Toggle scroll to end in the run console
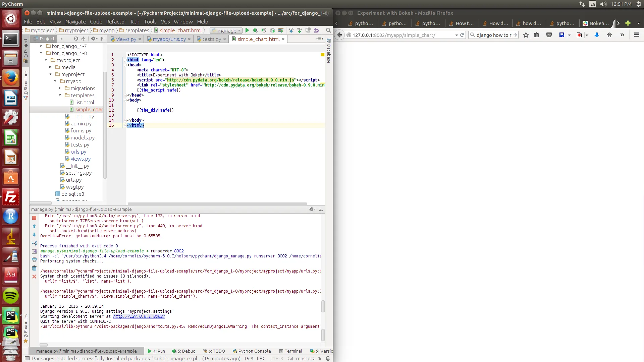The height and width of the screenshot is (362, 644). pos(34,251)
